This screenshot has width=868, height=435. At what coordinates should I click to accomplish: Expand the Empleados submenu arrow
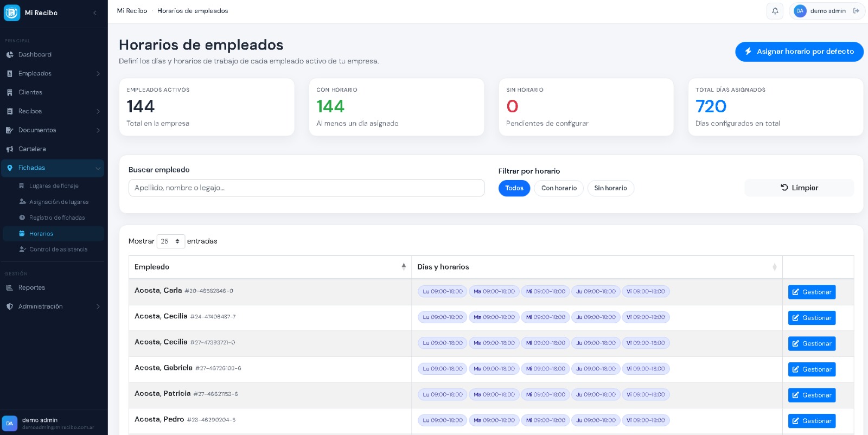coord(98,74)
